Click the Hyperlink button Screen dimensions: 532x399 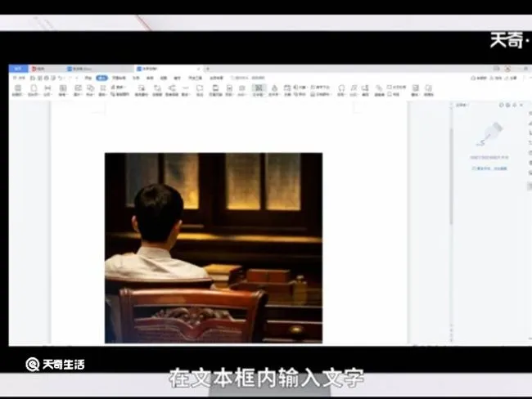click(379, 91)
